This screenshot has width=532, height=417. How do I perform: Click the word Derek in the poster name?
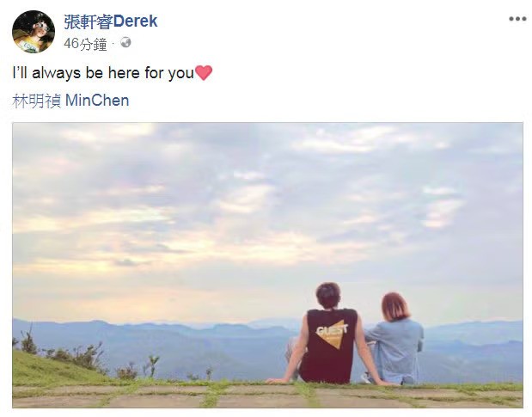click(x=135, y=21)
